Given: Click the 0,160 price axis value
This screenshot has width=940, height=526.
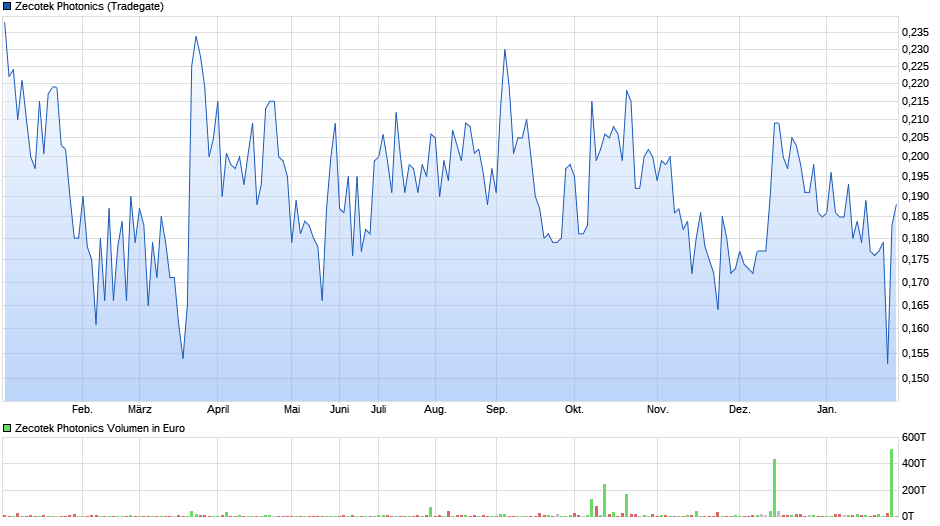Looking at the screenshot, I should pos(915,328).
